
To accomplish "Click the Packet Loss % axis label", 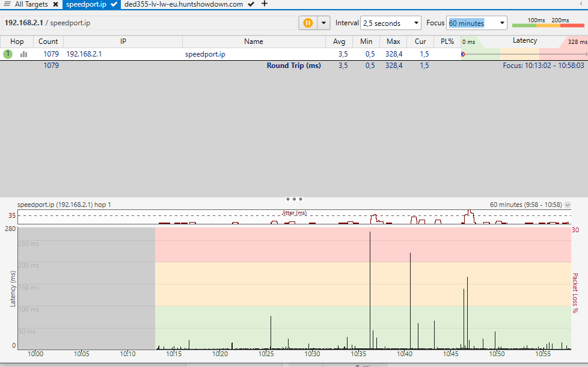I will coord(575,293).
